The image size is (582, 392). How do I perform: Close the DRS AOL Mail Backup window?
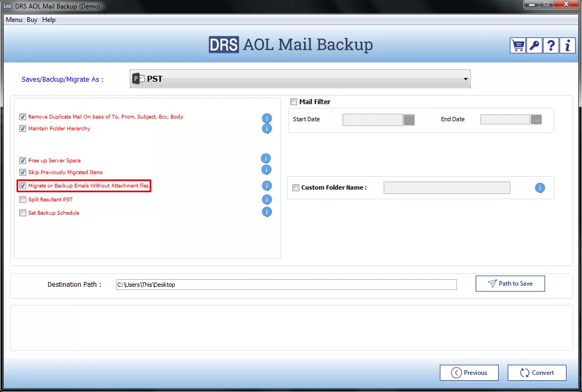click(566, 4)
